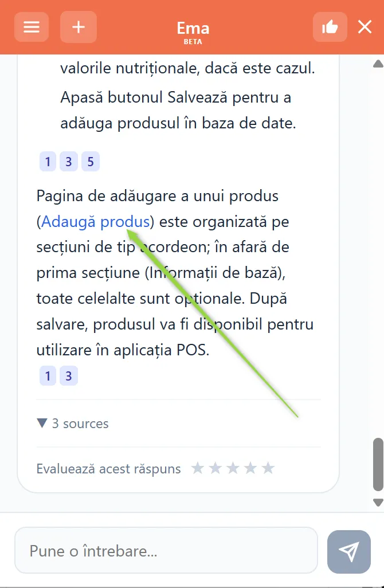The width and height of the screenshot is (384, 588).
Task: Click the thumbs-up feedback icon
Action: click(x=330, y=27)
